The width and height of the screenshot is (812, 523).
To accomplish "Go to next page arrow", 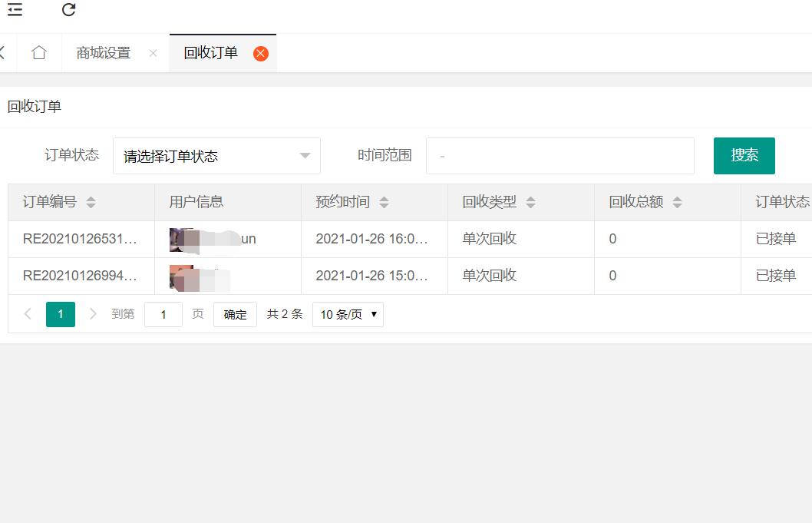I will [93, 313].
